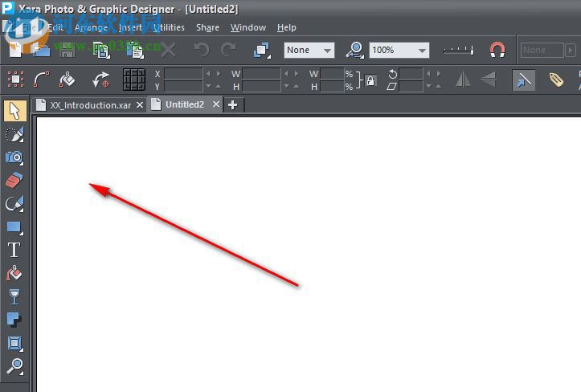
Task: Click the Undo arrow icon
Action: coord(202,50)
